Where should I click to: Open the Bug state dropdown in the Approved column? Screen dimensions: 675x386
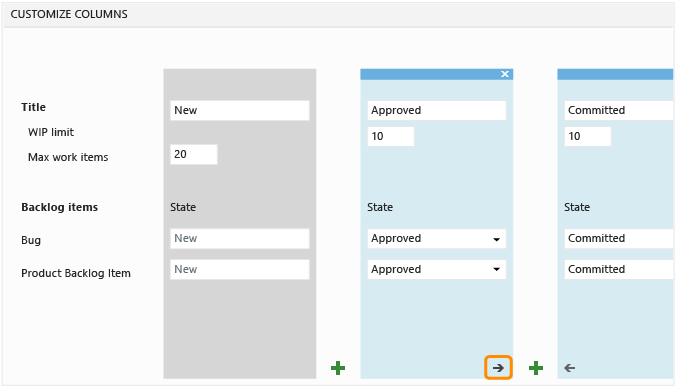[x=437, y=238]
